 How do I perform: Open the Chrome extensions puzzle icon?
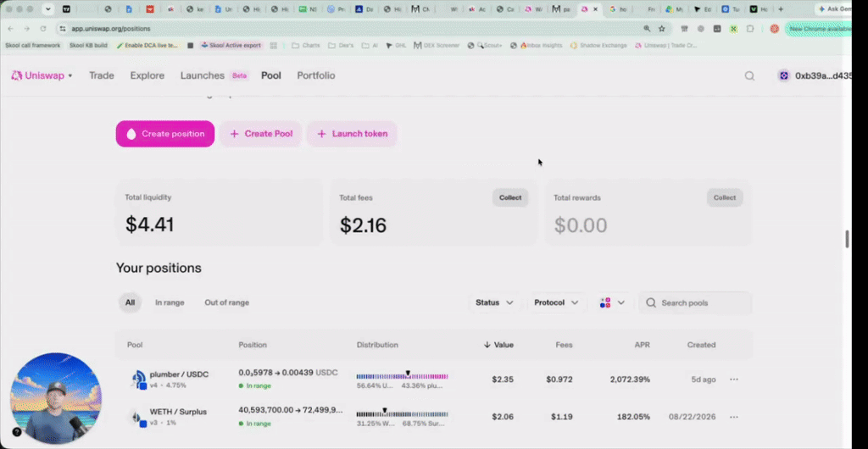point(750,29)
